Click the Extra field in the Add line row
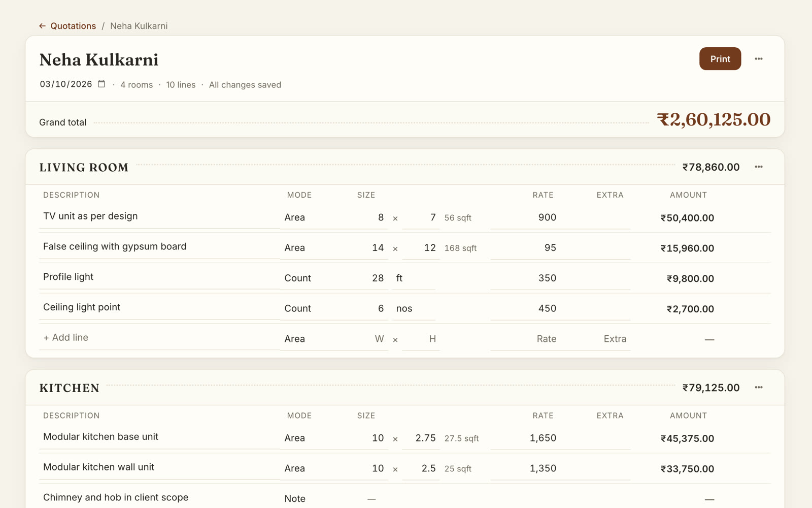The height and width of the screenshot is (508, 812). 597,339
